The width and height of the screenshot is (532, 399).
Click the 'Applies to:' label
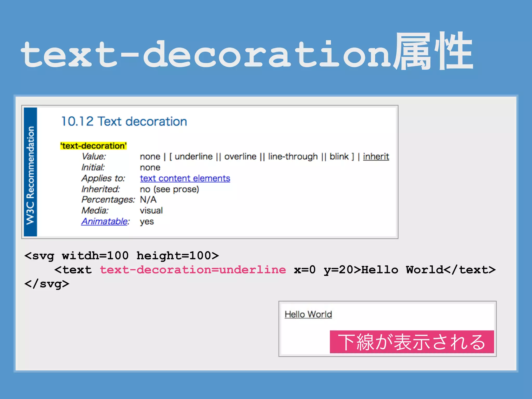[x=103, y=178]
